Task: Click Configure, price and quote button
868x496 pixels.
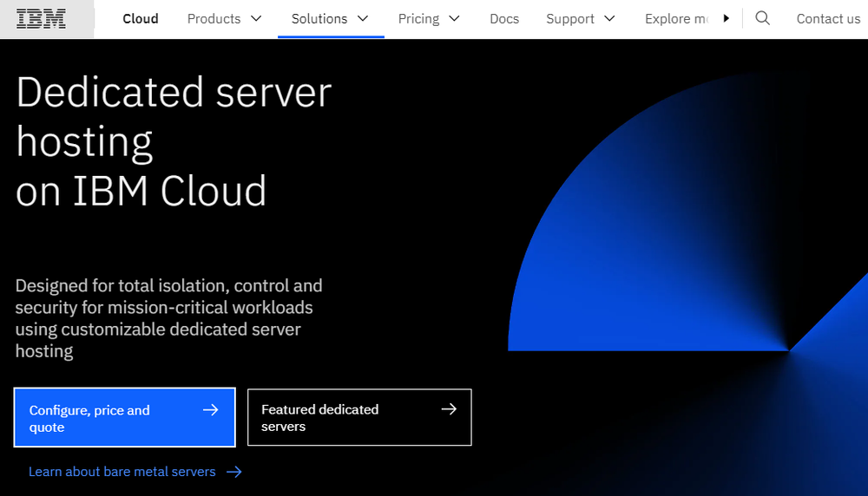Action: (x=124, y=417)
